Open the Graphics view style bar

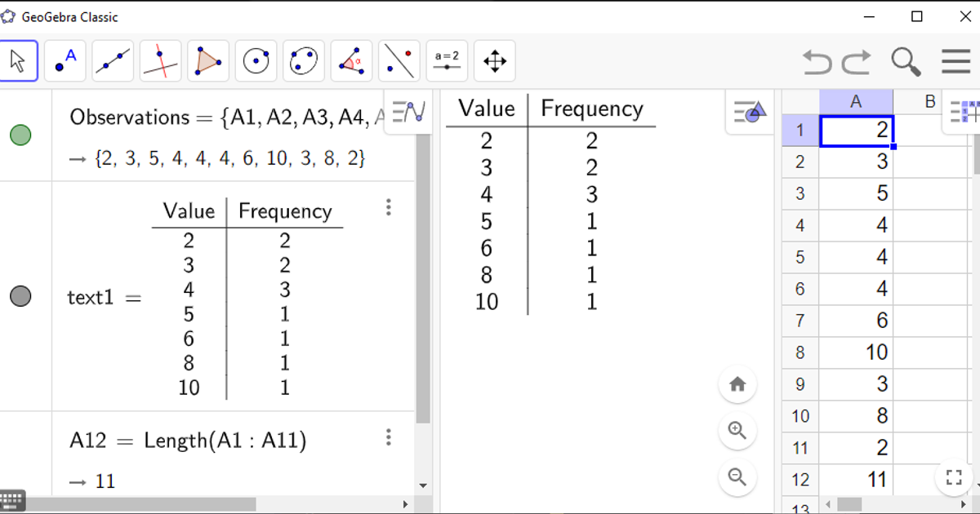tap(749, 112)
